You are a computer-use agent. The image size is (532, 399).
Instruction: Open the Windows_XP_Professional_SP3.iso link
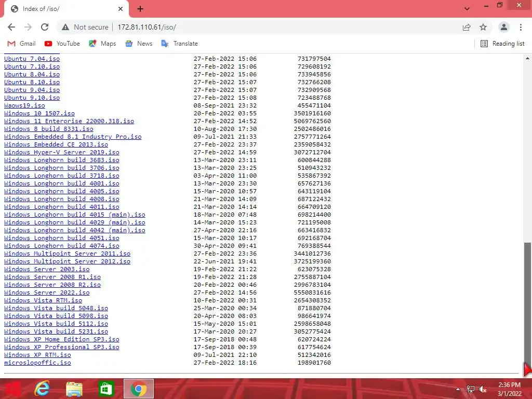coord(62,348)
